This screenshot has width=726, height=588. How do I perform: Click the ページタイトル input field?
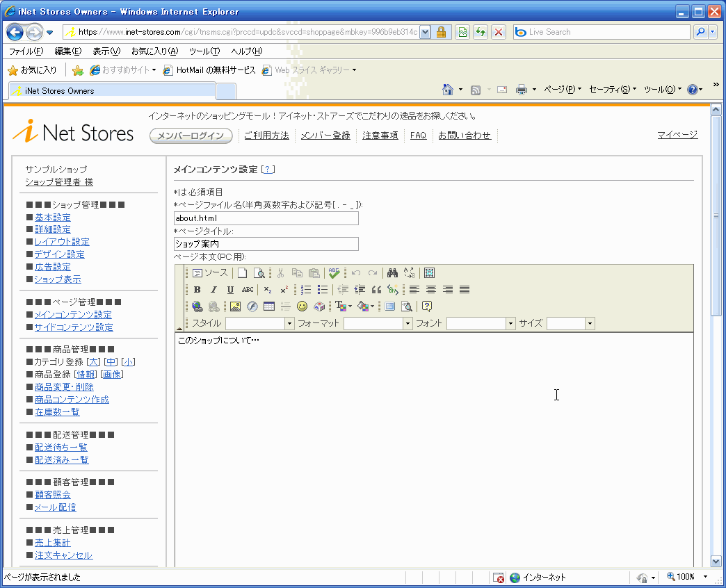pos(266,244)
